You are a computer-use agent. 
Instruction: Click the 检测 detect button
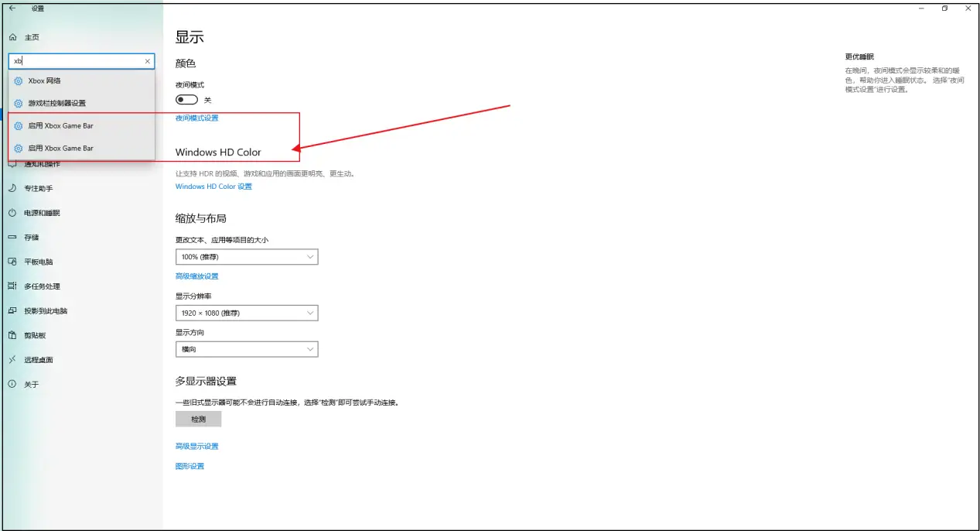coord(199,419)
